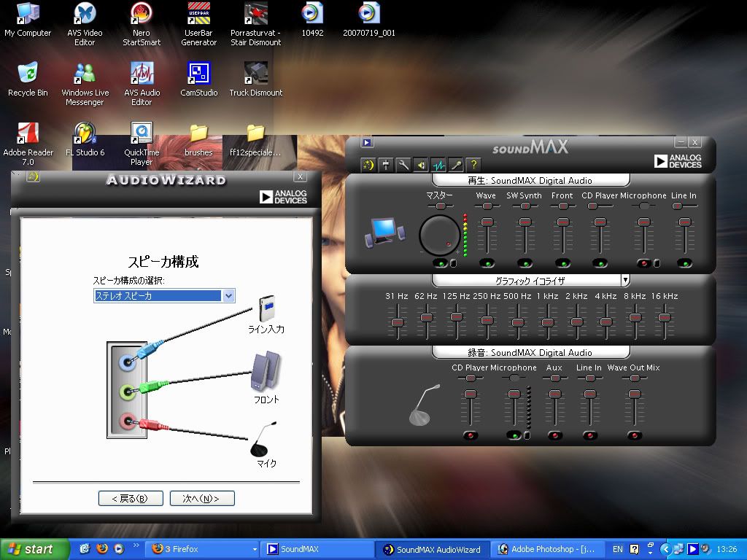This screenshot has height=560, width=747.
Task: Open the Firefox taskbar group dropdown arrow
Action: [255, 550]
